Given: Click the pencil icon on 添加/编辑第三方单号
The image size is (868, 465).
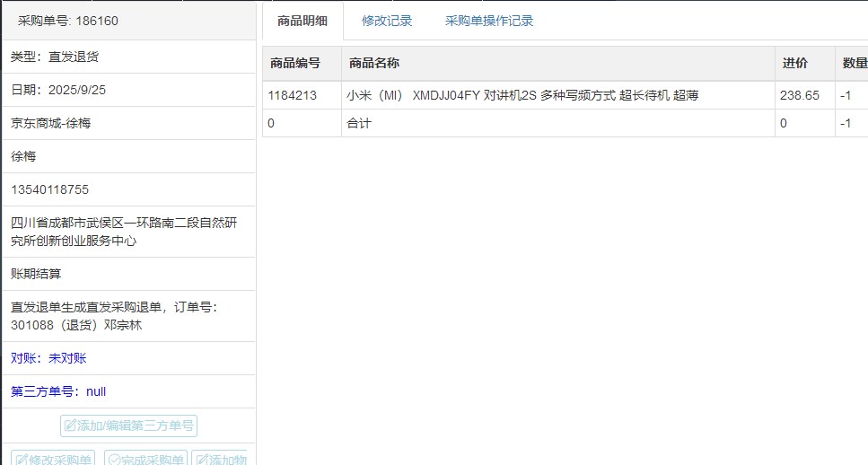Looking at the screenshot, I should click(70, 426).
